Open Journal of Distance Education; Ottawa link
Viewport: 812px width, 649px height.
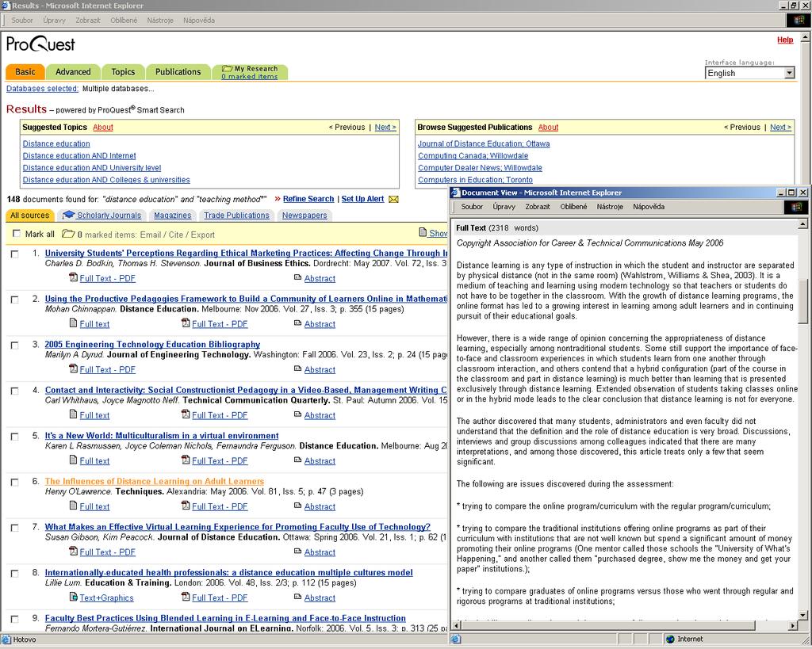coord(484,144)
